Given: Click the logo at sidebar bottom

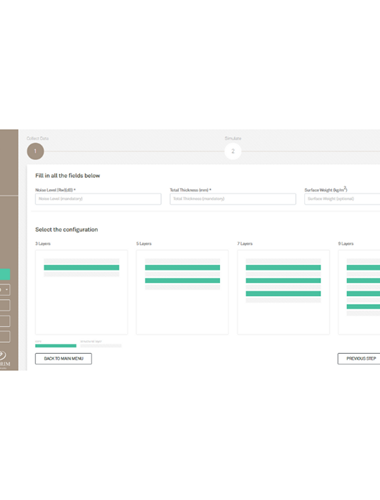Looking at the screenshot, I should coord(5,359).
